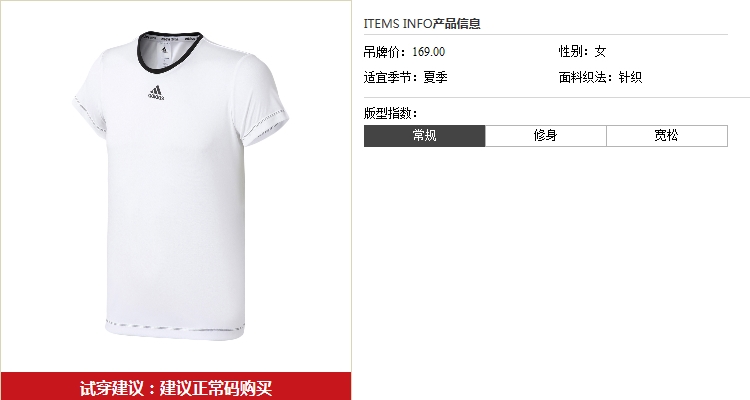Click the ITEMS INFO产品信息 heading
The image size is (750, 400).
[422, 23]
